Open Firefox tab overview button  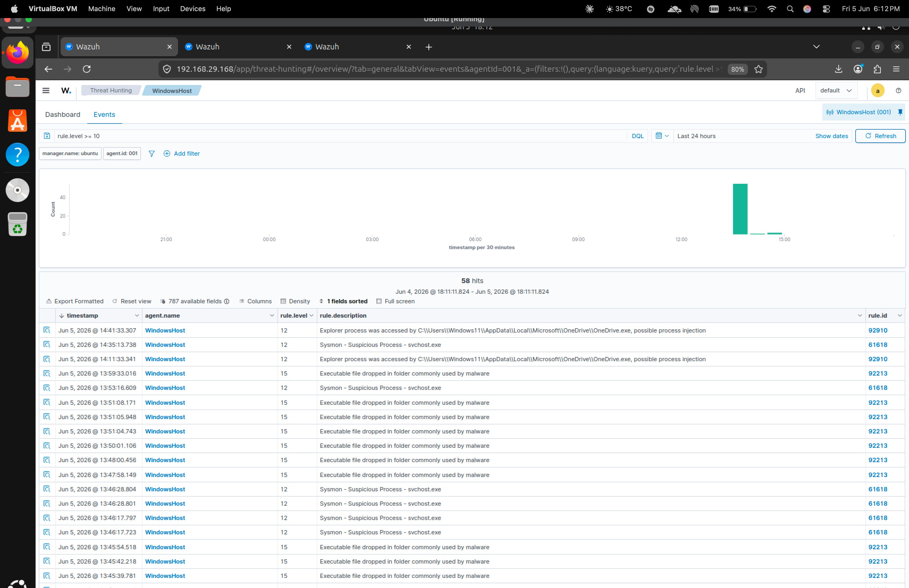coord(46,47)
